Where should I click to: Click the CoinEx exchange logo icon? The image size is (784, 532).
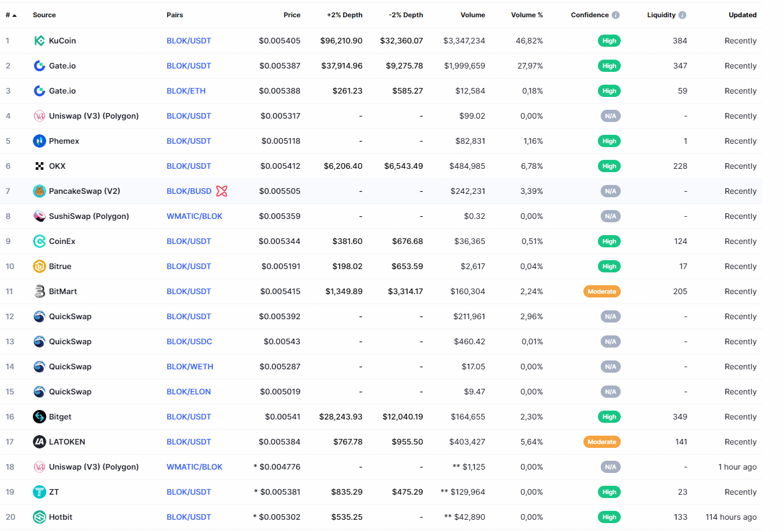39,241
